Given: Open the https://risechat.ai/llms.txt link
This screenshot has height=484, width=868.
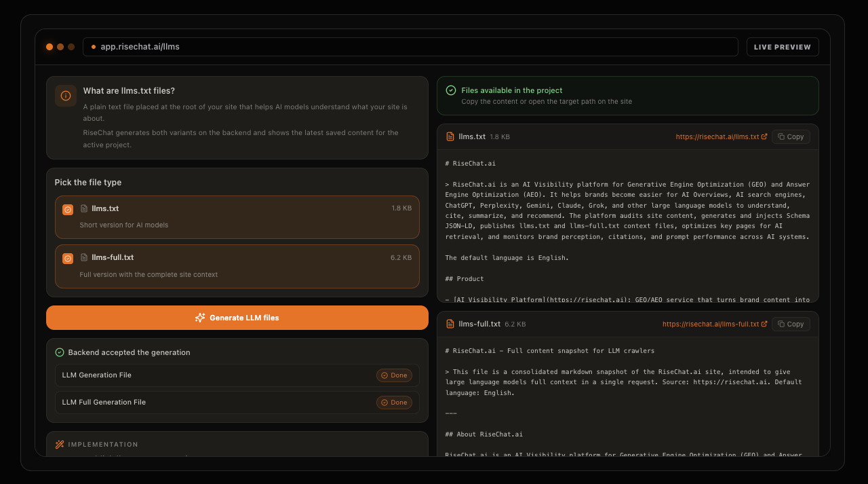Looking at the screenshot, I should (722, 136).
